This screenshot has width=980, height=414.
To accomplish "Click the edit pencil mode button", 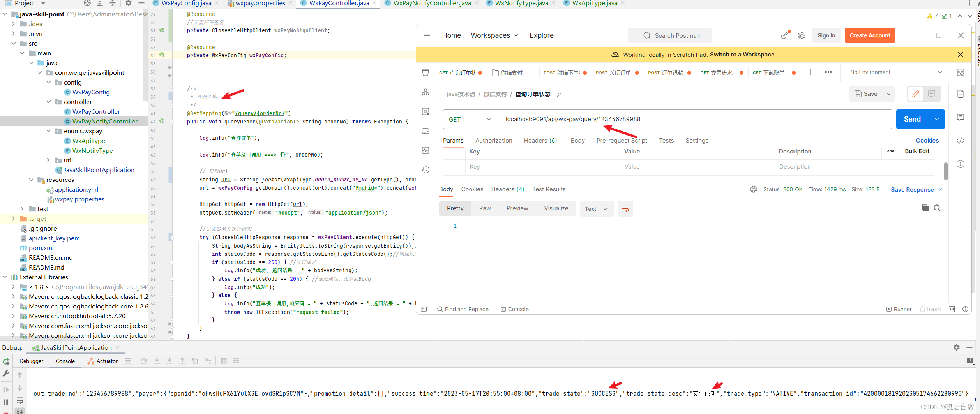I will point(916,94).
